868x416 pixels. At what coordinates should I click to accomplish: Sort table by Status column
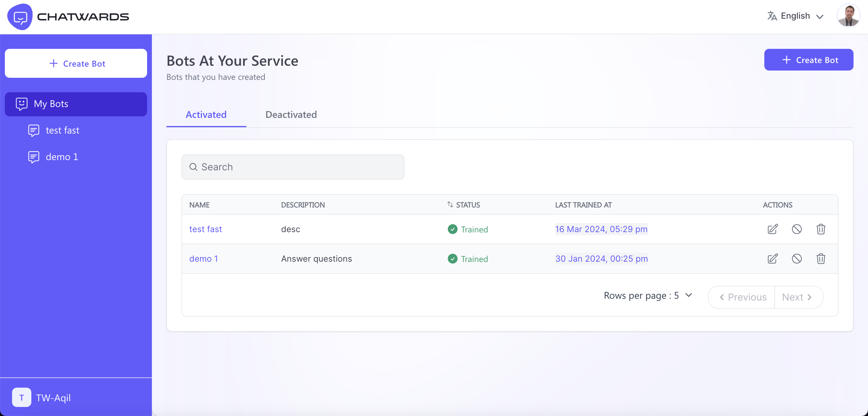(463, 205)
